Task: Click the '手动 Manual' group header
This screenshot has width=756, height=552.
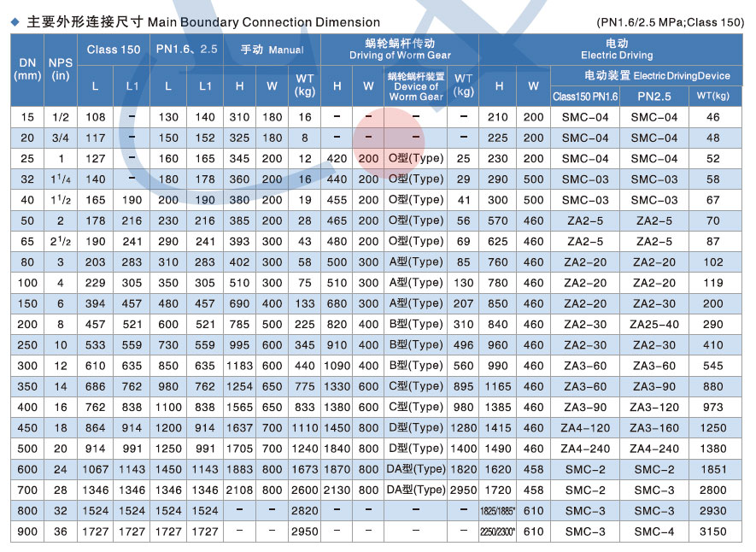Action: pos(272,50)
